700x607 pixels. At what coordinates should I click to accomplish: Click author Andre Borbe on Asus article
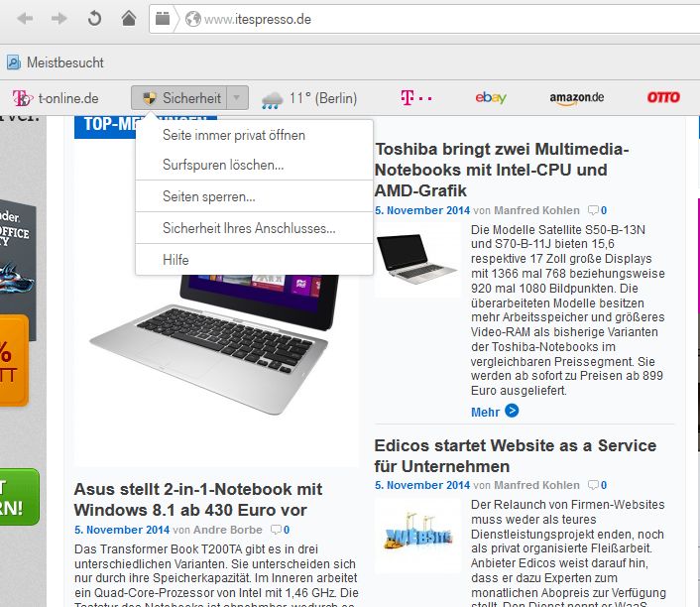click(x=228, y=530)
